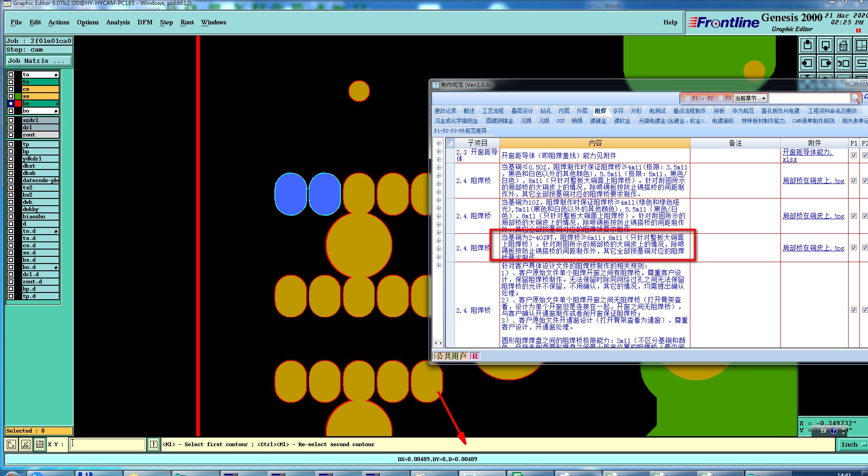Click the home view icon
Image resolution: width=868 pixels, height=476 pixels.
pos(844,45)
